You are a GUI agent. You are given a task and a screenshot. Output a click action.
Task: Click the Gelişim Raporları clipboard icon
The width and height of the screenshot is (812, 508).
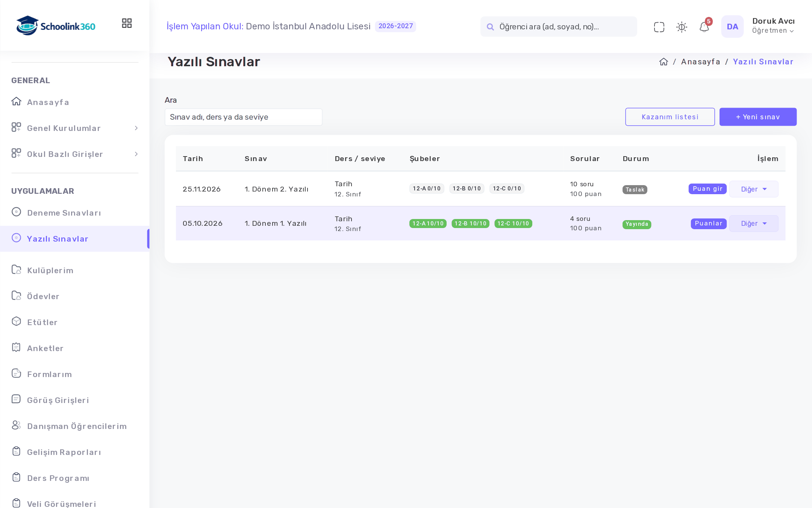[x=16, y=452]
